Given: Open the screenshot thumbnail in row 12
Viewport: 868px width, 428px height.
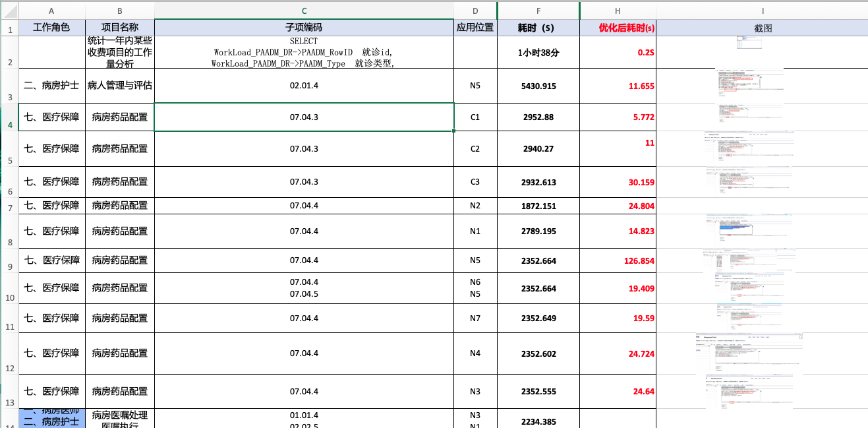Looking at the screenshot, I should point(749,354).
